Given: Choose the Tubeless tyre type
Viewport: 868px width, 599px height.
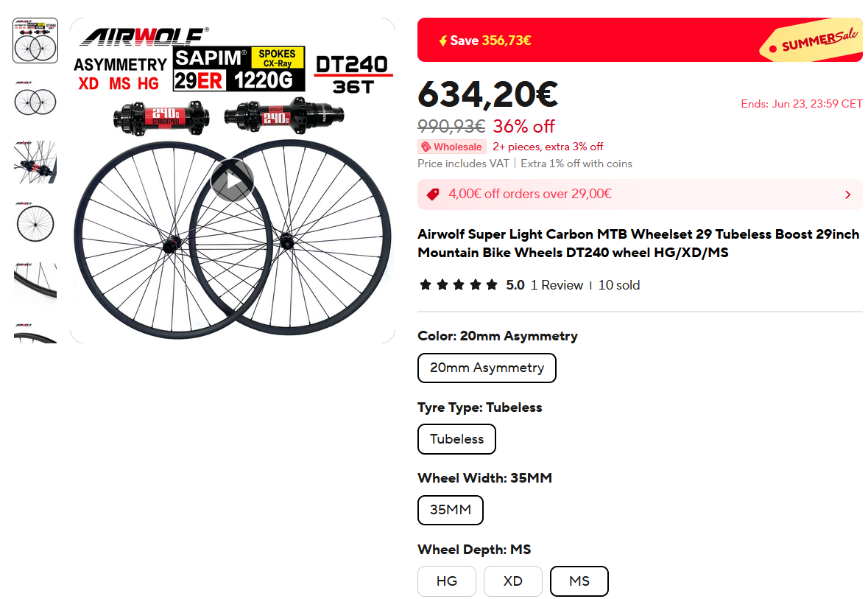Looking at the screenshot, I should pyautogui.click(x=456, y=439).
